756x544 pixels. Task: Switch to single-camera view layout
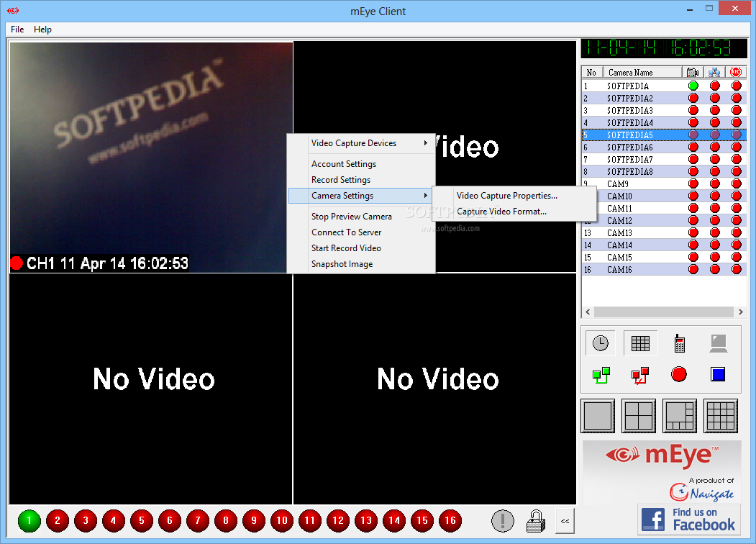tap(598, 416)
